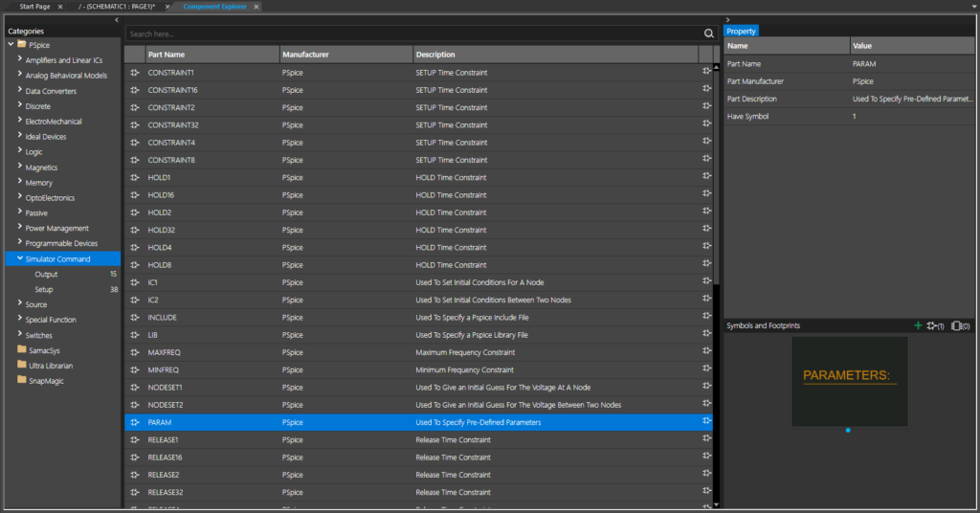Image resolution: width=980 pixels, height=513 pixels.
Task: Select the Component Explorer tab
Action: [214, 7]
